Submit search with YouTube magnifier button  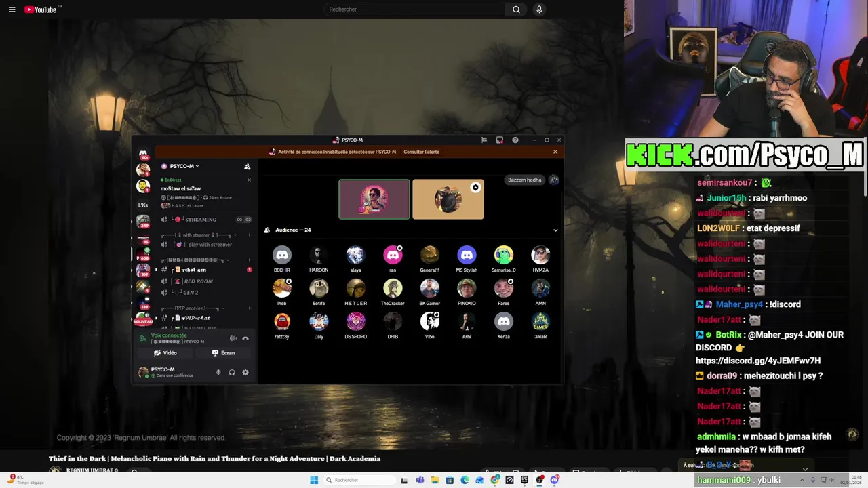coord(516,9)
